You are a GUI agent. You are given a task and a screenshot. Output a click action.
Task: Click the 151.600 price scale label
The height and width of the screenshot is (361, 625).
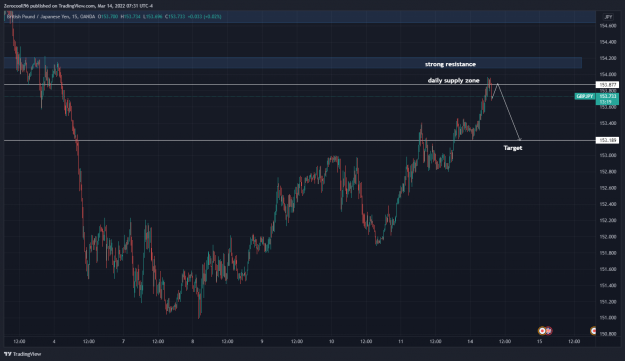tap(607, 269)
